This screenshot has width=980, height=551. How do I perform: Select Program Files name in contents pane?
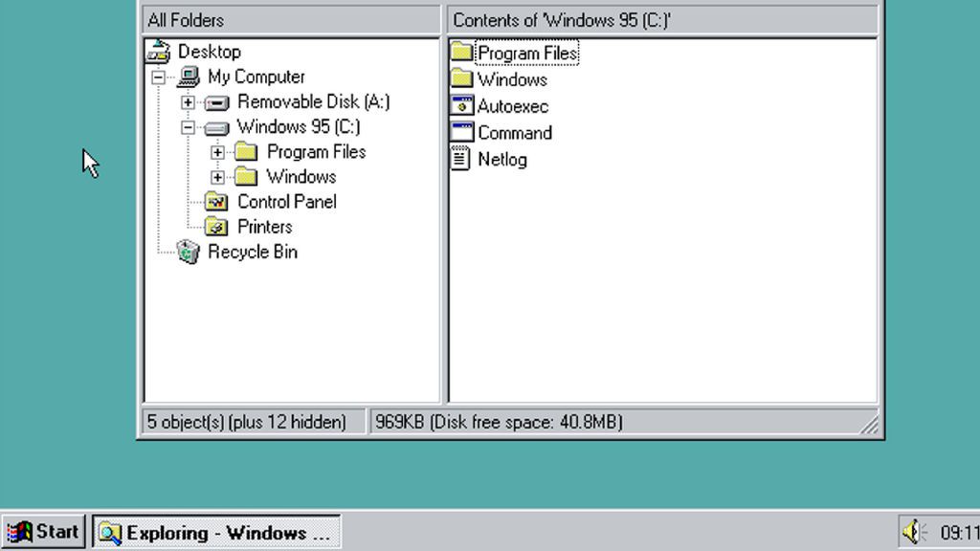(x=527, y=54)
